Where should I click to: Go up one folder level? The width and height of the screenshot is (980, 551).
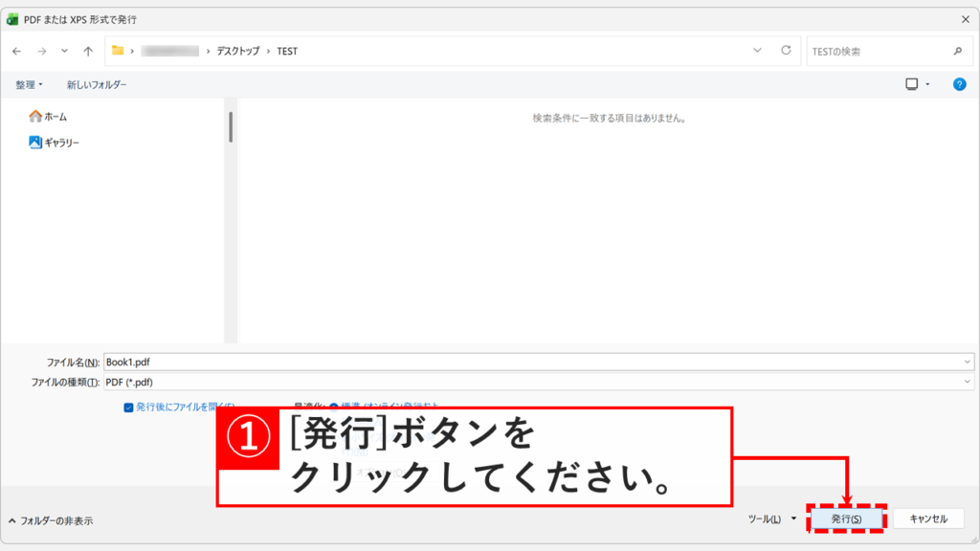(x=88, y=52)
